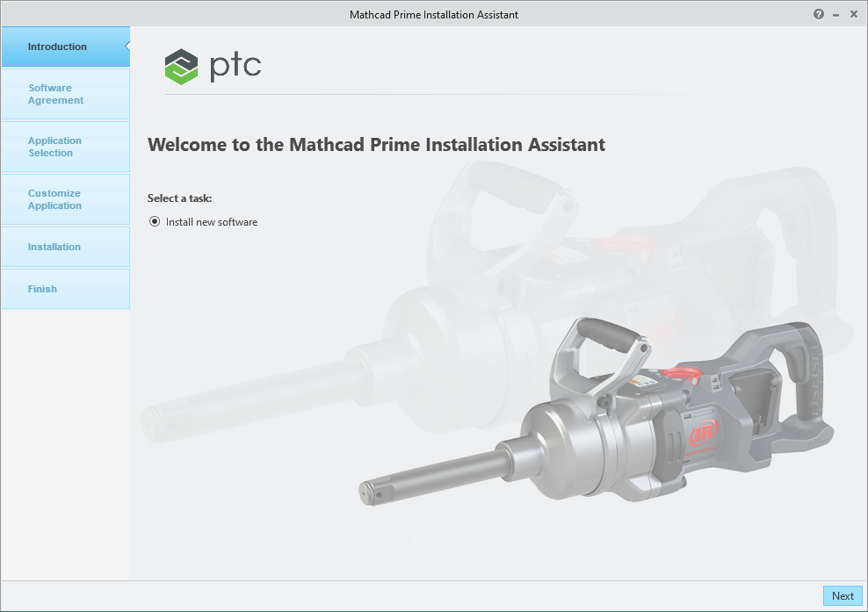This screenshot has height=612, width=868.
Task: Select the Install new software option
Action: click(155, 222)
